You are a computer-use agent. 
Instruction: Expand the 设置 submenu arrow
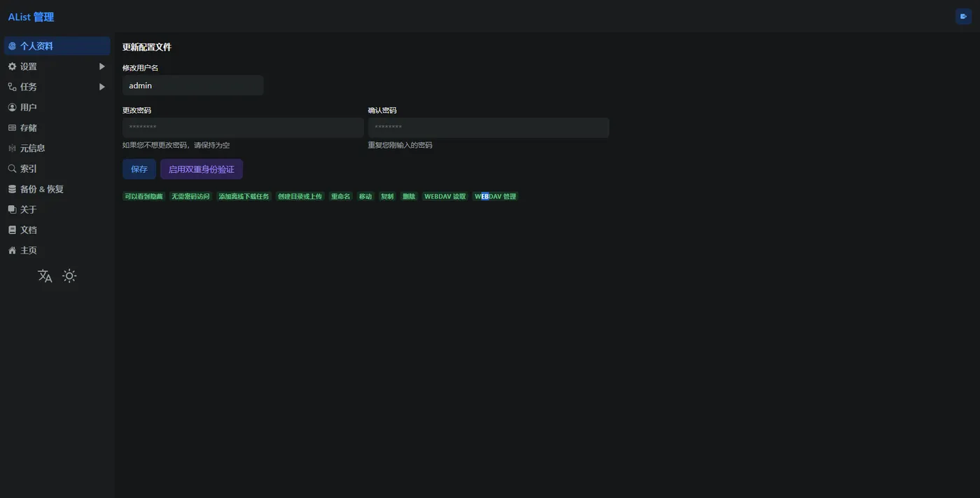pos(102,67)
